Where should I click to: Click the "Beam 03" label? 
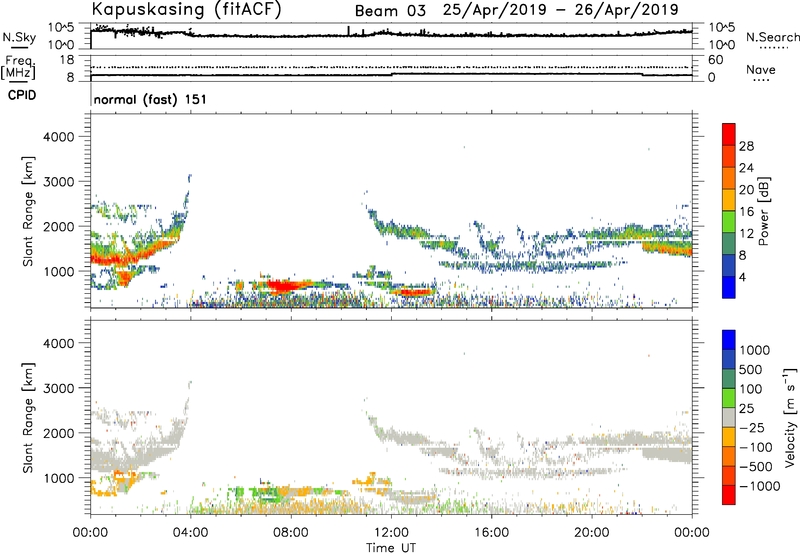pyautogui.click(x=390, y=11)
